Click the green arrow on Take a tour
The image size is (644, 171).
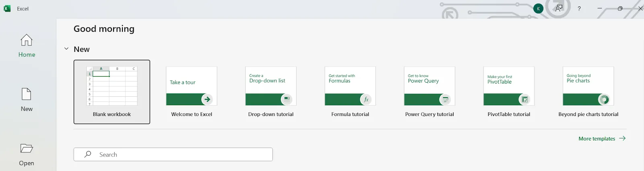pyautogui.click(x=207, y=99)
